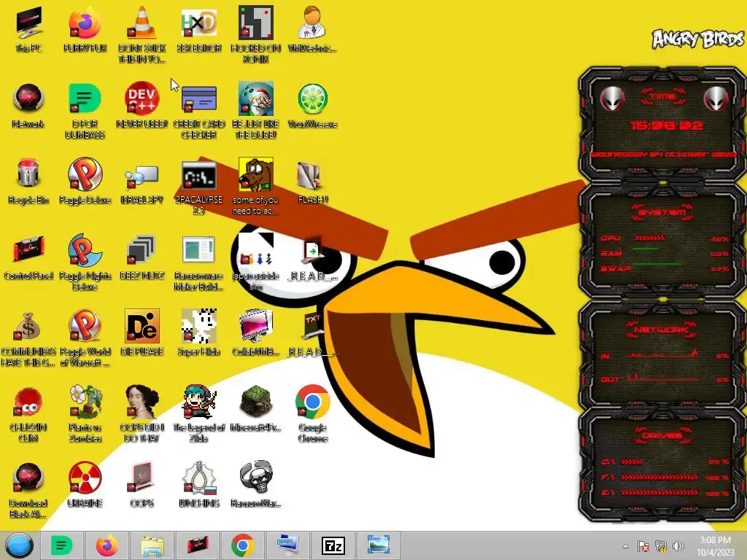
Task: Click the left alien head gadget icon
Action: 612,99
